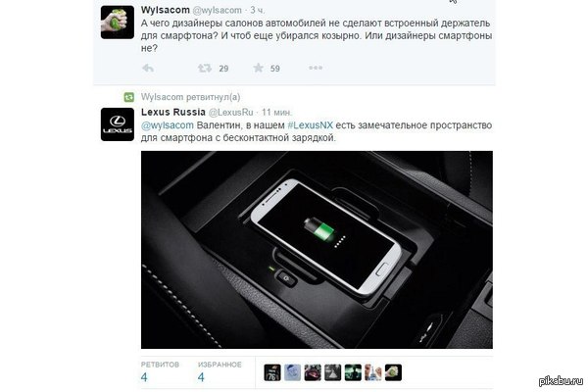This screenshot has width=588, height=392.
Task: Open the last green avatar in likers row
Action: 393,372
